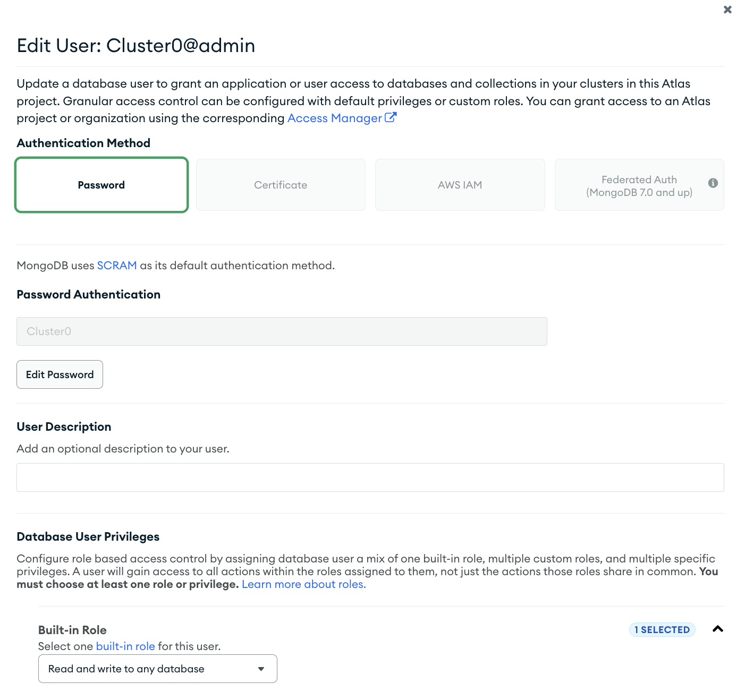Click the Edit Password button
The height and width of the screenshot is (700, 745).
(x=60, y=374)
